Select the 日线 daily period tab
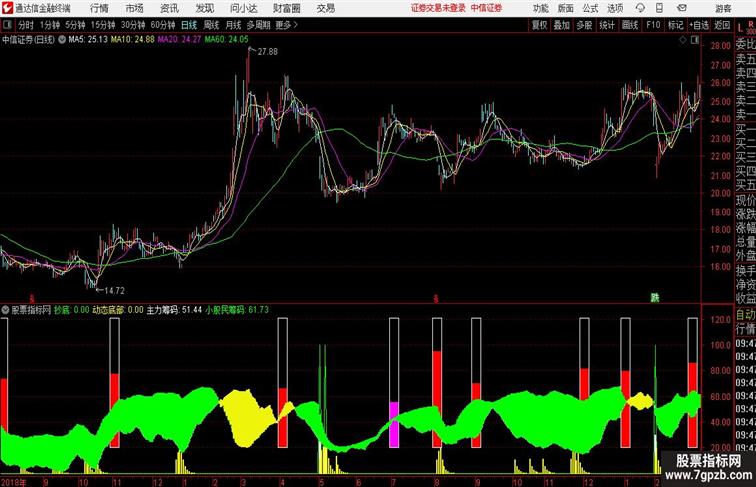756x487 pixels. 189,25
